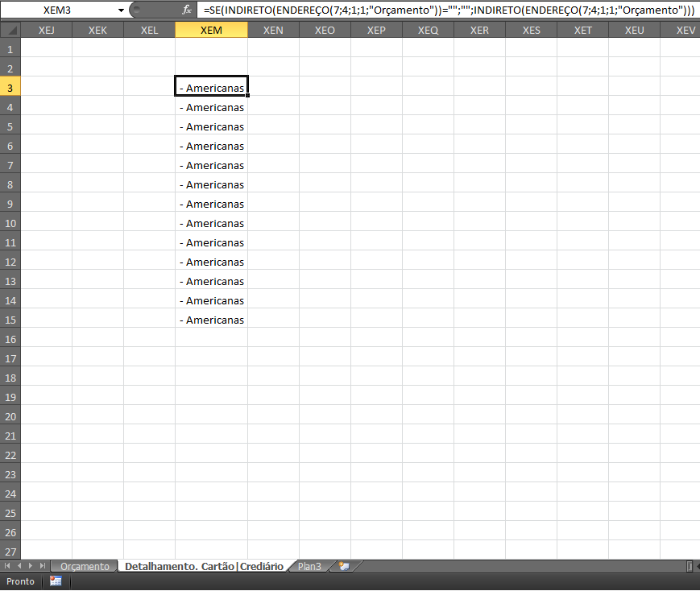
Task: Click the Insert Worksheet tab icon
Action: click(344, 566)
